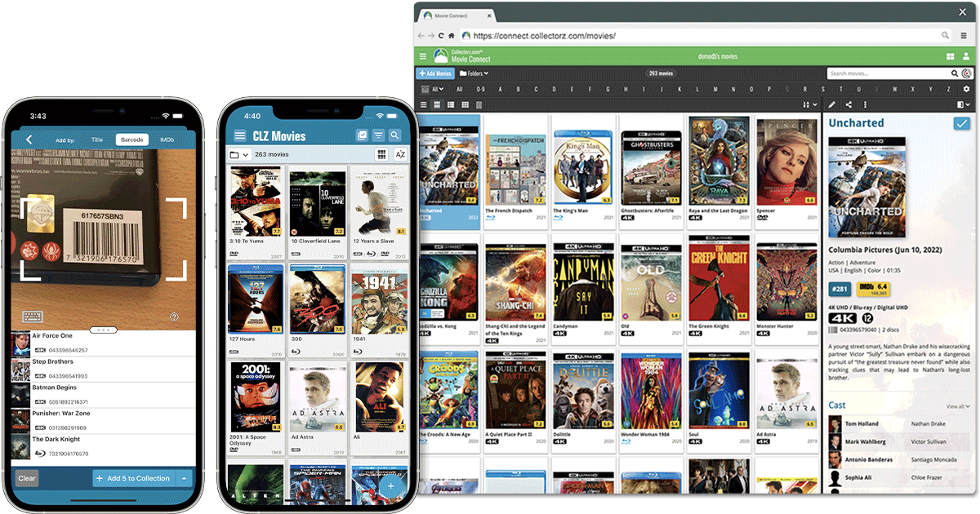The image size is (980, 514).
Task: Select The Dark Knight row in scanned list
Action: click(103, 446)
